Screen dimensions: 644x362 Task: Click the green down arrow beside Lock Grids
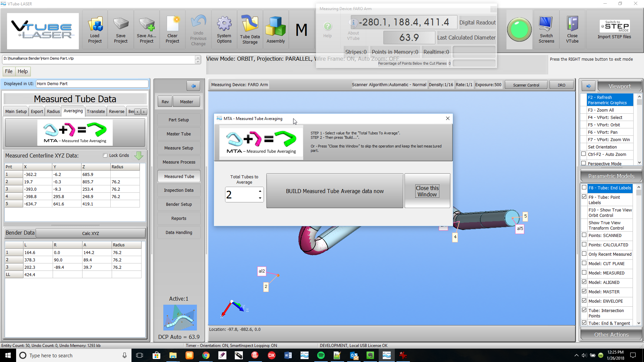[x=139, y=156]
